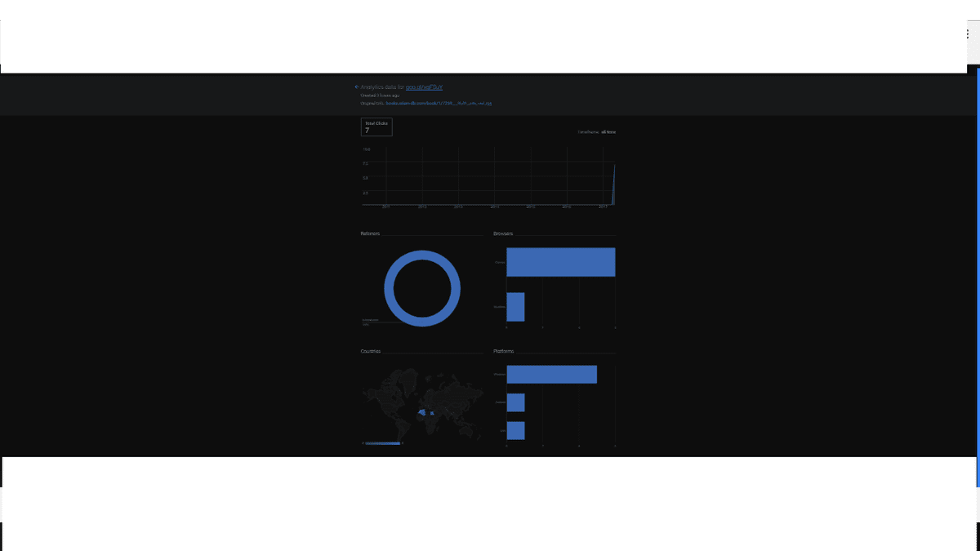Click the bottom bar in Platforms chart
980x551 pixels.
pos(515,430)
